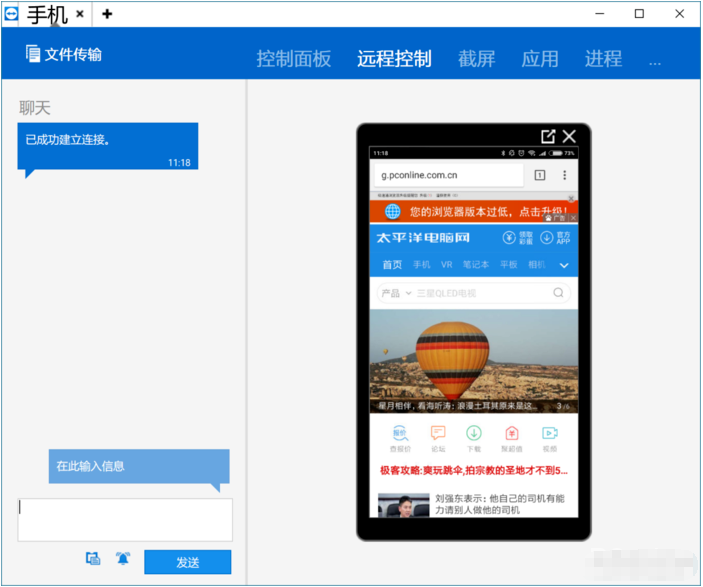
Task: Select the 相机 navigation item
Action: [x=537, y=265]
